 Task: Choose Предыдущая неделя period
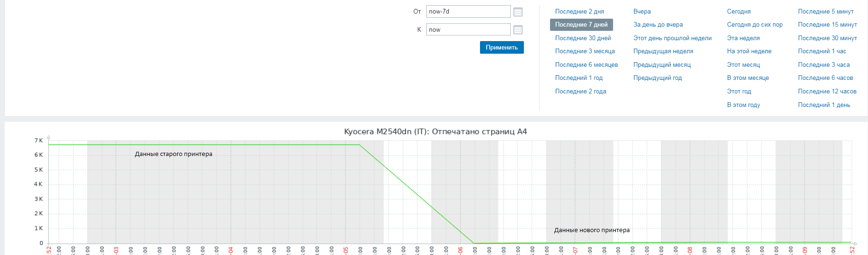pyautogui.click(x=663, y=51)
